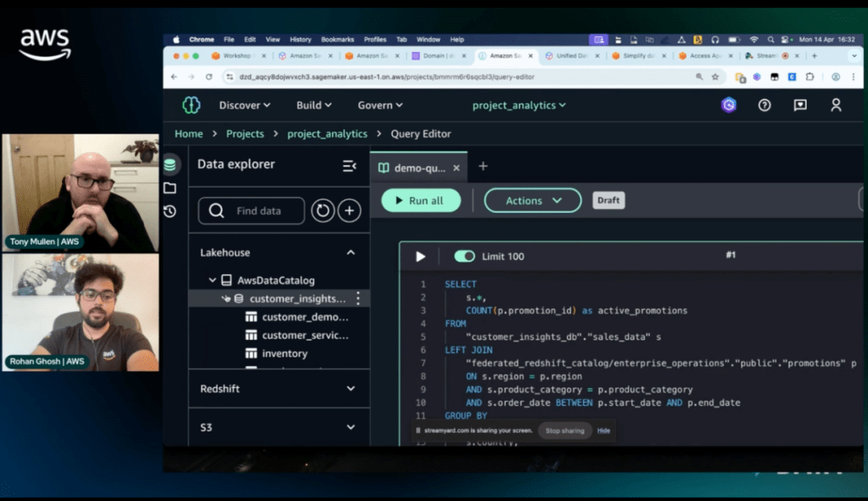Viewport: 868px width, 501px height.
Task: Select the database icon in left sidebar
Action: coord(170,165)
